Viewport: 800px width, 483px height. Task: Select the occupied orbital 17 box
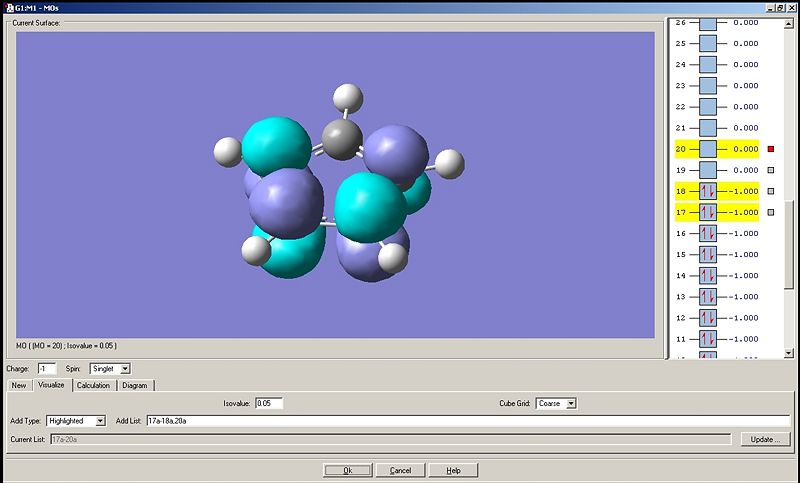pyautogui.click(x=708, y=212)
